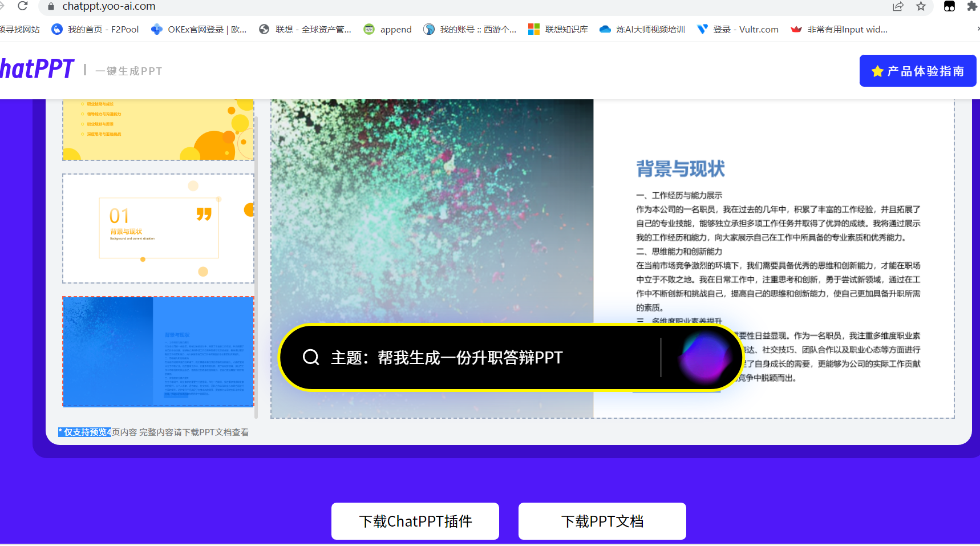Select the blue highlighted slide thumbnail

[x=158, y=351]
